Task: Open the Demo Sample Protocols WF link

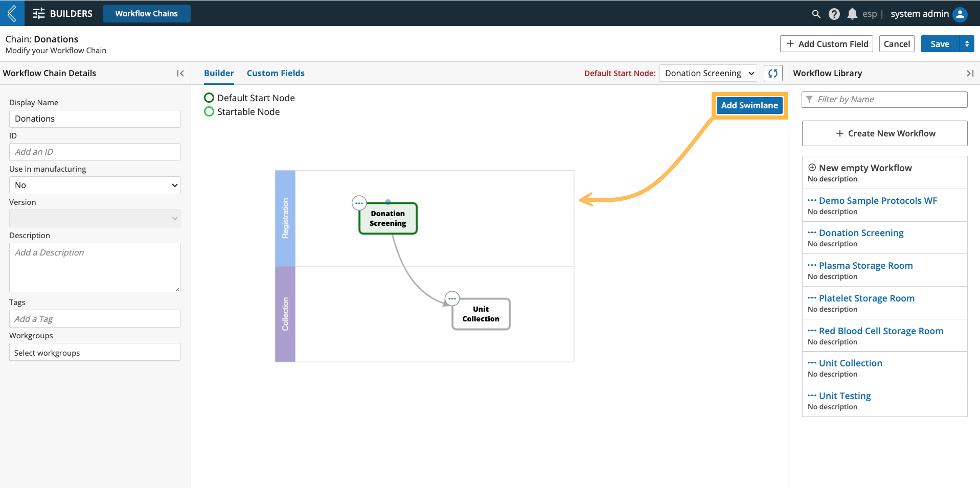Action: coord(878,201)
